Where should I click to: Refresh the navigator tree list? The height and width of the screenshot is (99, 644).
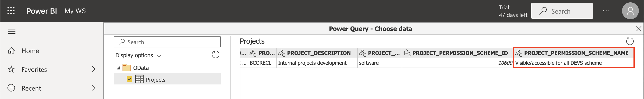[x=215, y=54]
